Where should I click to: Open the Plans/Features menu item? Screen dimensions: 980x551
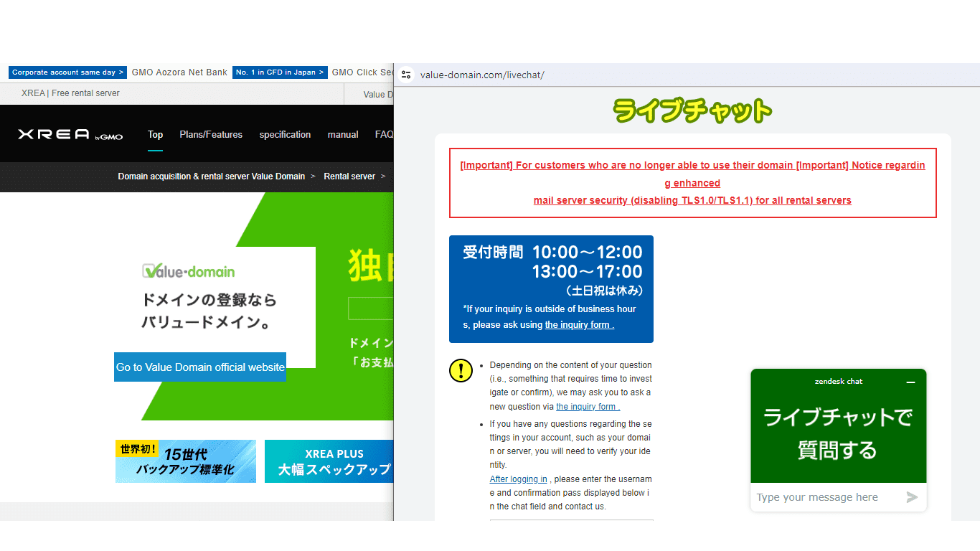pyautogui.click(x=211, y=134)
